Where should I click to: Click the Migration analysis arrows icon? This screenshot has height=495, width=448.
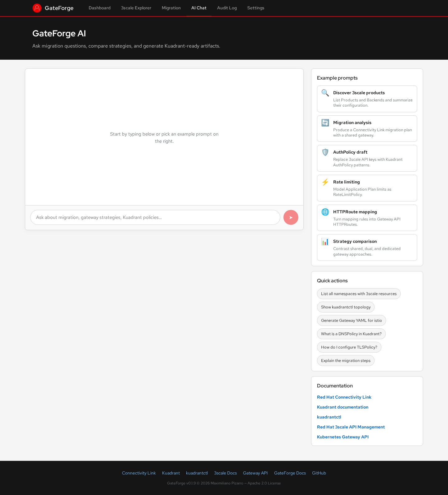coord(325,123)
